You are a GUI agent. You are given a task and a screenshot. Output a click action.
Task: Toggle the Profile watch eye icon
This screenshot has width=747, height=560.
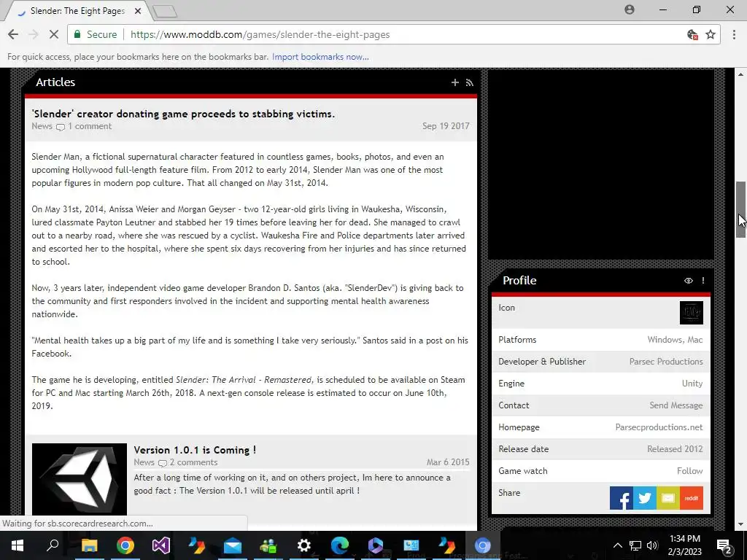pyautogui.click(x=689, y=281)
